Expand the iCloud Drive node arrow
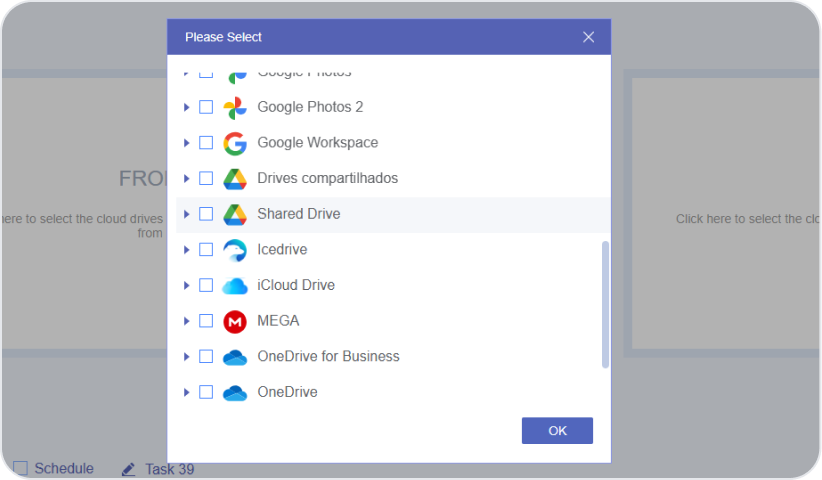This screenshot has width=822, height=480. (186, 286)
